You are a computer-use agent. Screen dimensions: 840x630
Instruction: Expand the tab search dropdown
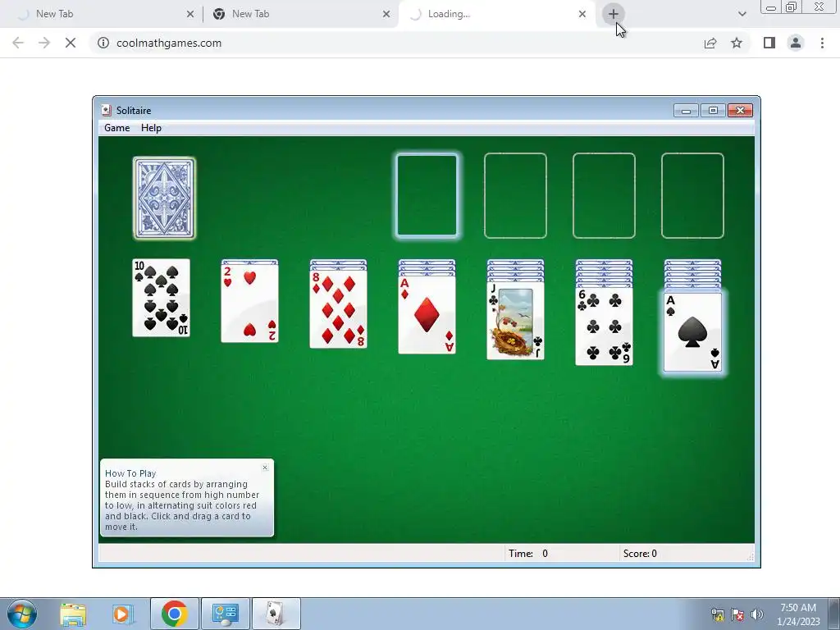pos(742,14)
